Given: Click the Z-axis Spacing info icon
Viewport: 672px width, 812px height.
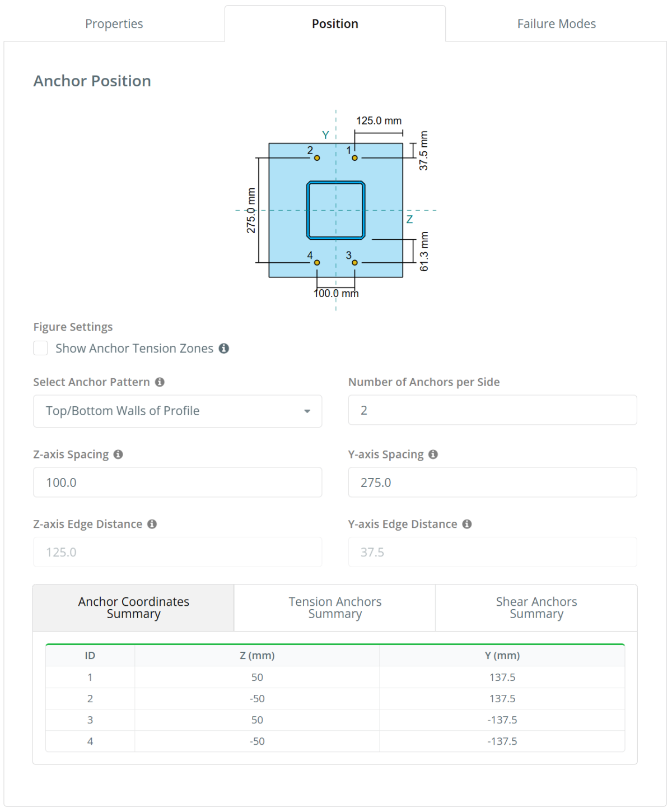Looking at the screenshot, I should pos(118,454).
